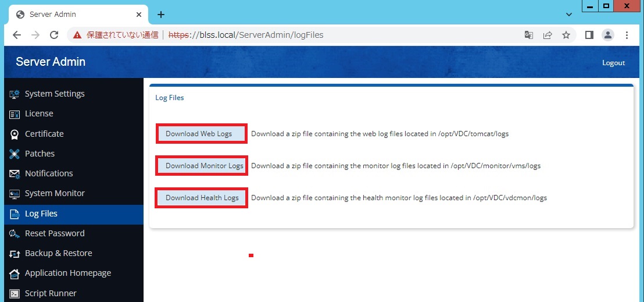The width and height of the screenshot is (644, 302).
Task: Click the Script Runner terminal icon
Action: (x=15, y=293)
